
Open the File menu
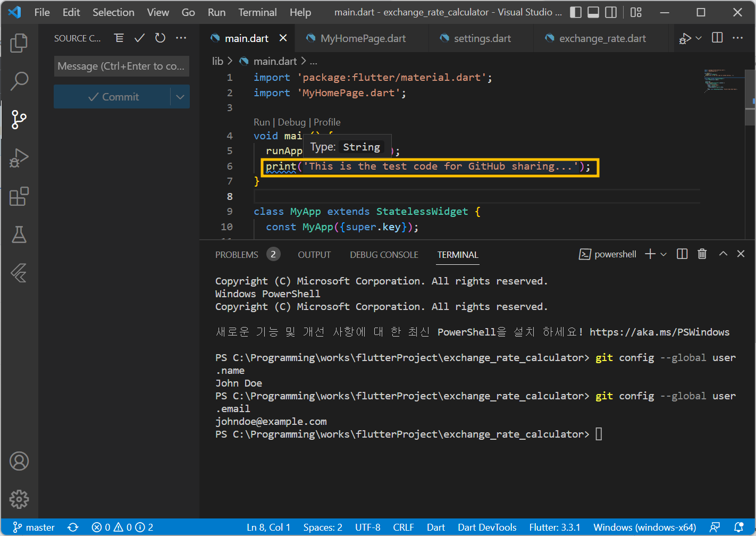[42, 12]
